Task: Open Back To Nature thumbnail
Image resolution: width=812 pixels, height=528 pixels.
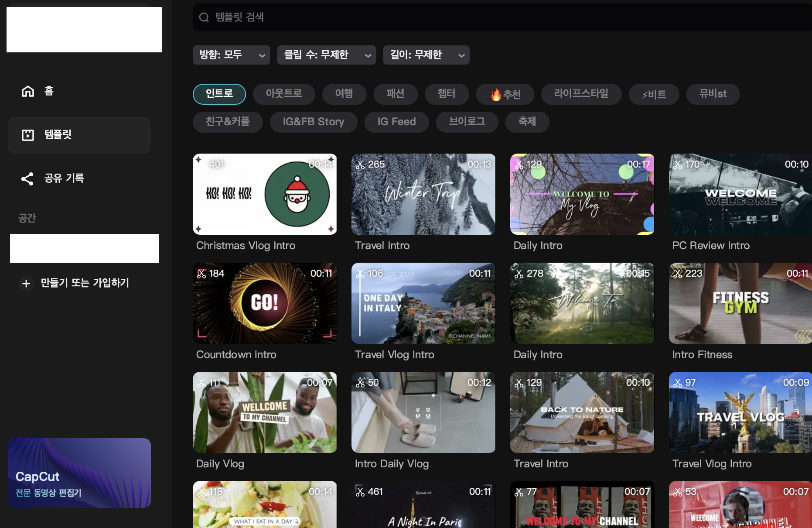Action: pos(582,412)
